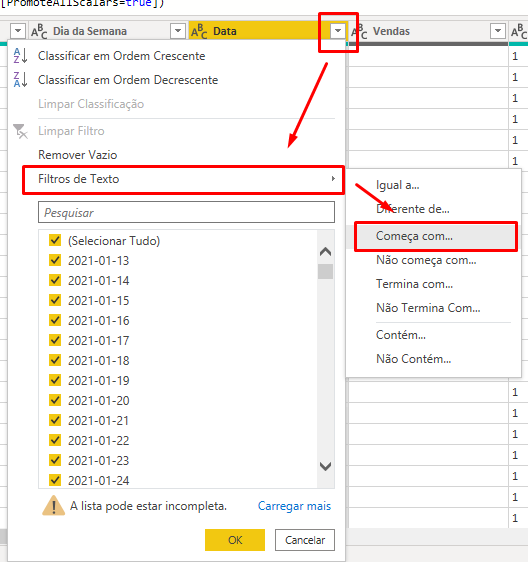Open the Dia da Semana column filter dropdown
528x562 pixels.
point(178,31)
